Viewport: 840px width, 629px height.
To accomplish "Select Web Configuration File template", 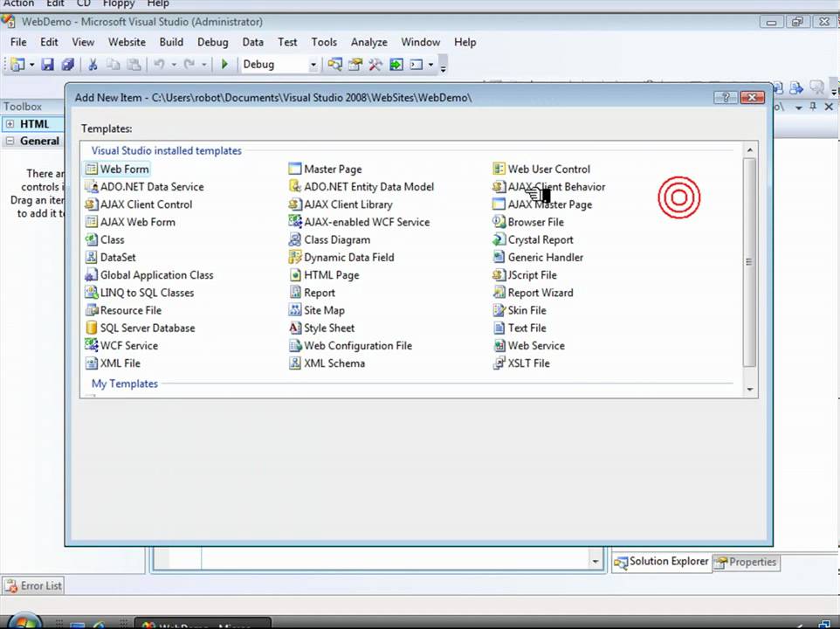I will coord(350,346).
